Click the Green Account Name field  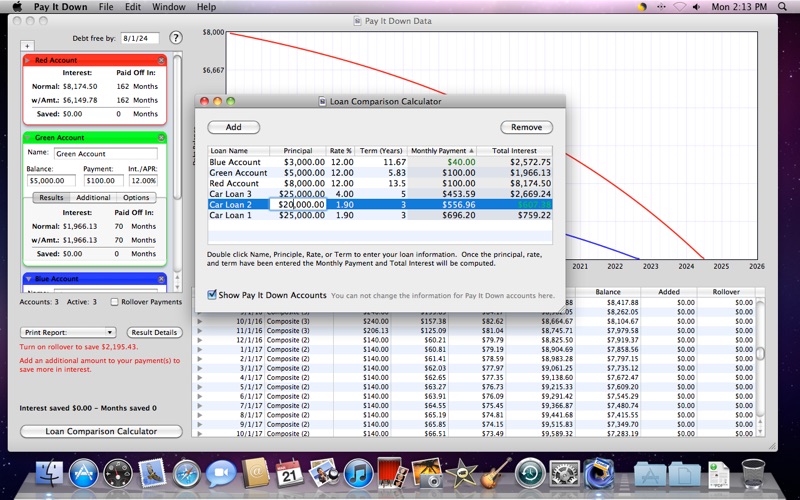106,154
